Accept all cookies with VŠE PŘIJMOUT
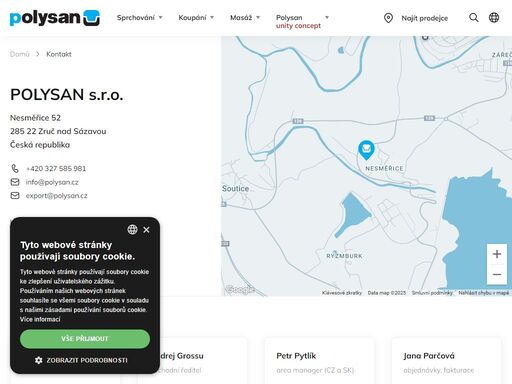This screenshot has width=512, height=384. point(85,339)
